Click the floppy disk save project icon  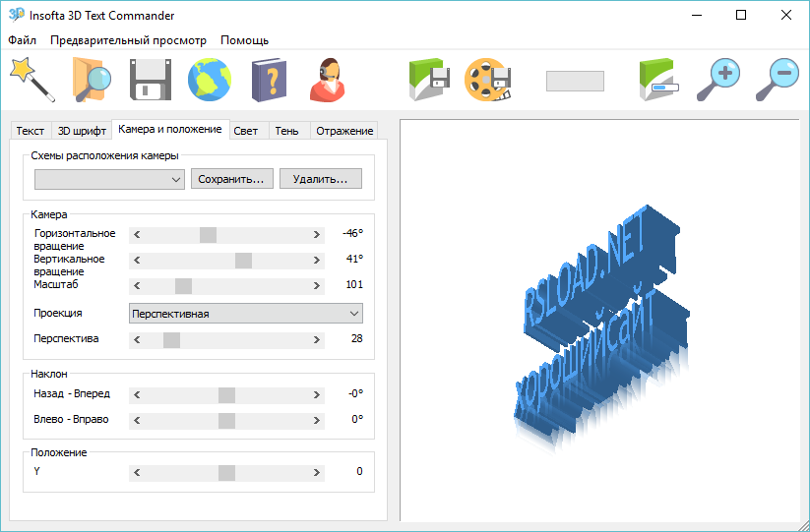[151, 80]
